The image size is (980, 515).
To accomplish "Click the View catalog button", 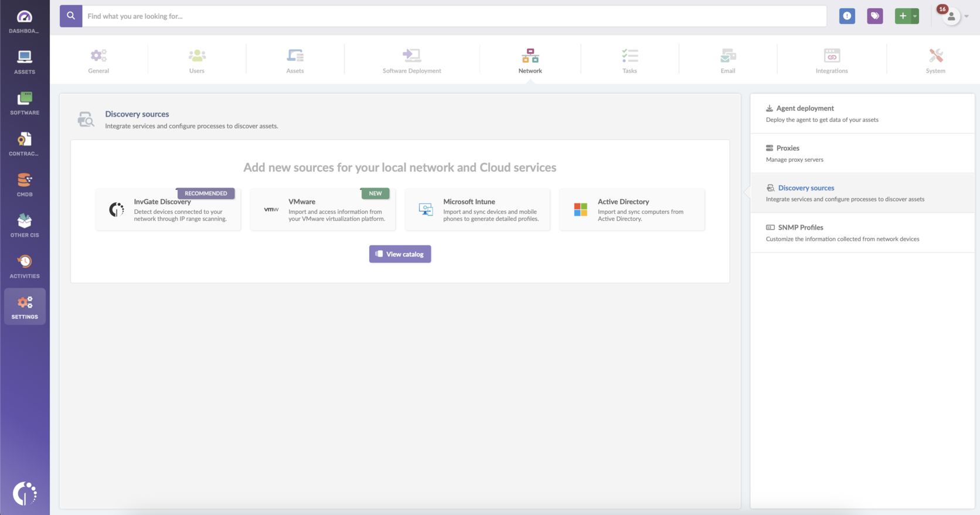I will (x=400, y=254).
